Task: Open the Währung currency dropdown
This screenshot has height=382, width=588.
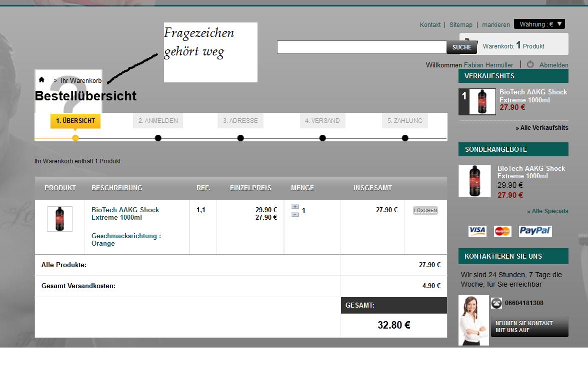Action: tap(539, 24)
